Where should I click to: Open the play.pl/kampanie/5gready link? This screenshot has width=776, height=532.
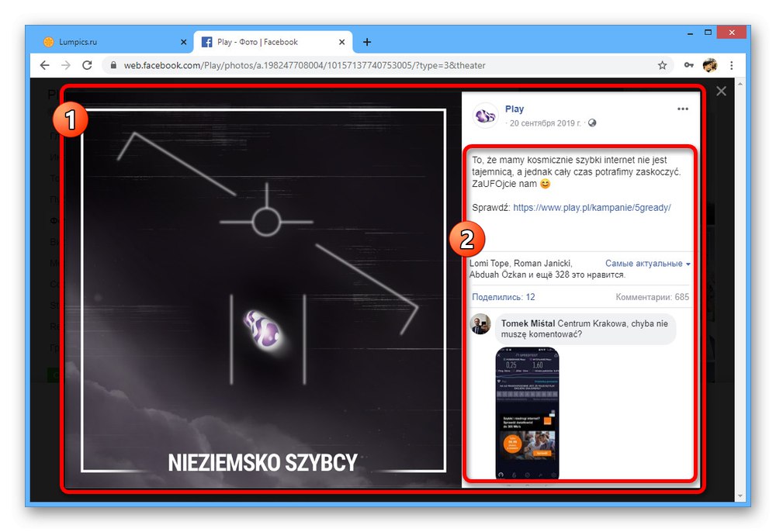[592, 208]
